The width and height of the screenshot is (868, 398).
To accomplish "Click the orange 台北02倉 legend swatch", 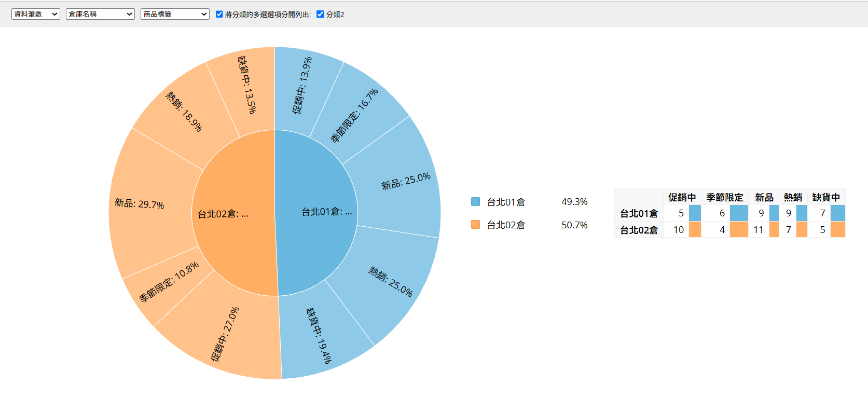I will tap(475, 225).
